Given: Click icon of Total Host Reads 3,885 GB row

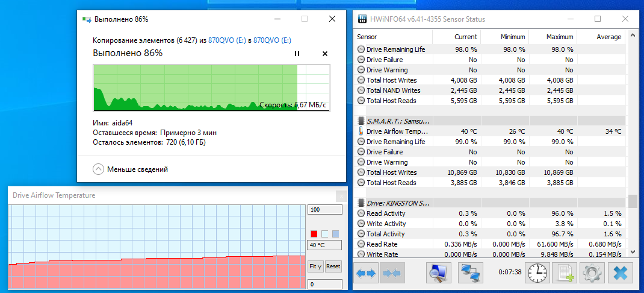Looking at the screenshot, I should [x=361, y=183].
